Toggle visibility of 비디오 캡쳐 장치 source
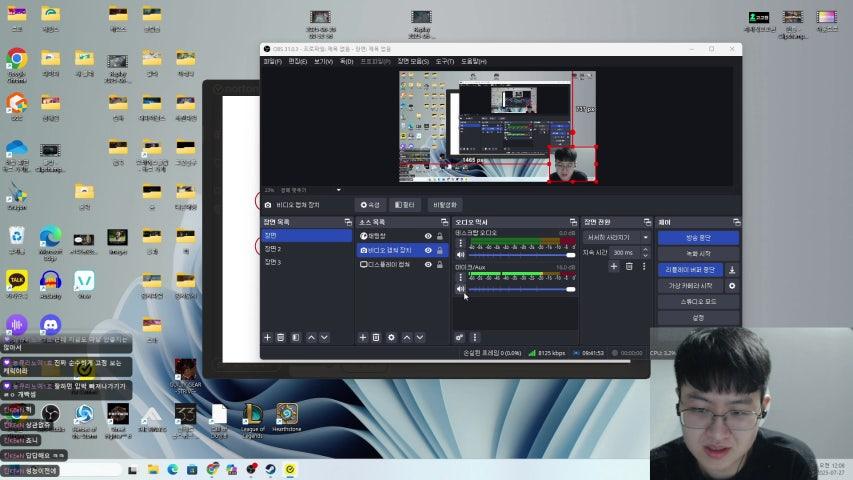Screen dimensions: 853x480 click(428, 250)
